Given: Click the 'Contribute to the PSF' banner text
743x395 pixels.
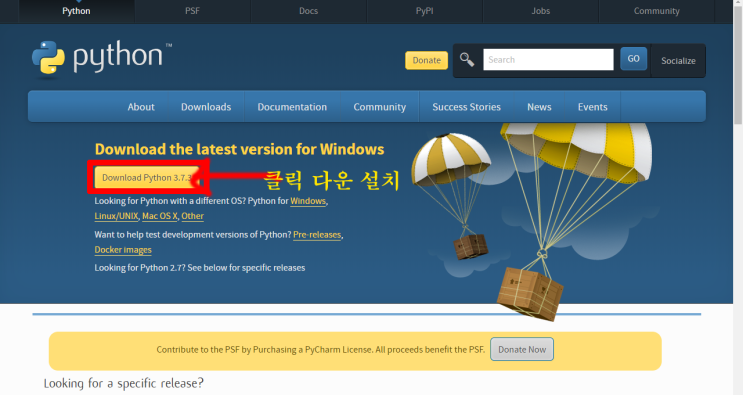Looking at the screenshot, I should (321, 350).
